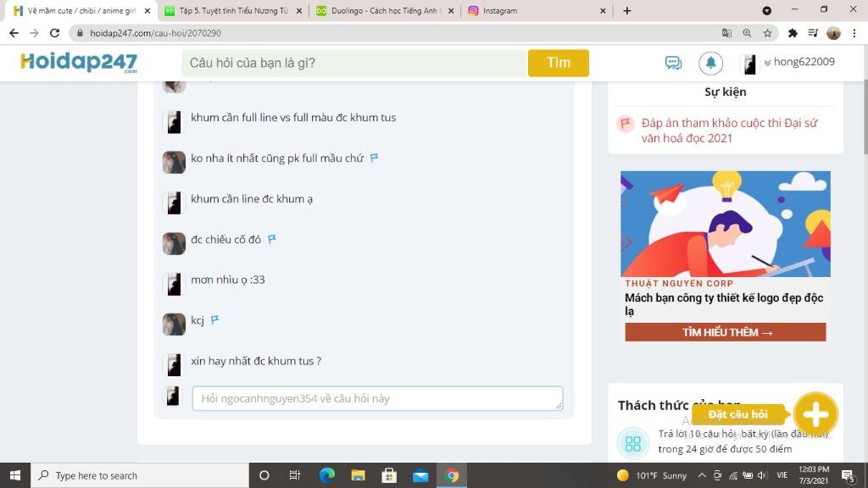868x488 pixels.
Task: Click the zoom magnifier icon in address bar
Action: [x=748, y=33]
